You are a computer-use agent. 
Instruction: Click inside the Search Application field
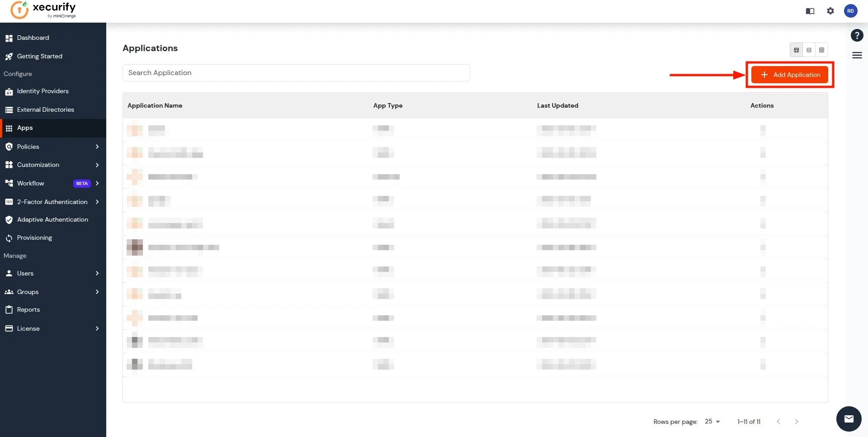[x=296, y=73]
